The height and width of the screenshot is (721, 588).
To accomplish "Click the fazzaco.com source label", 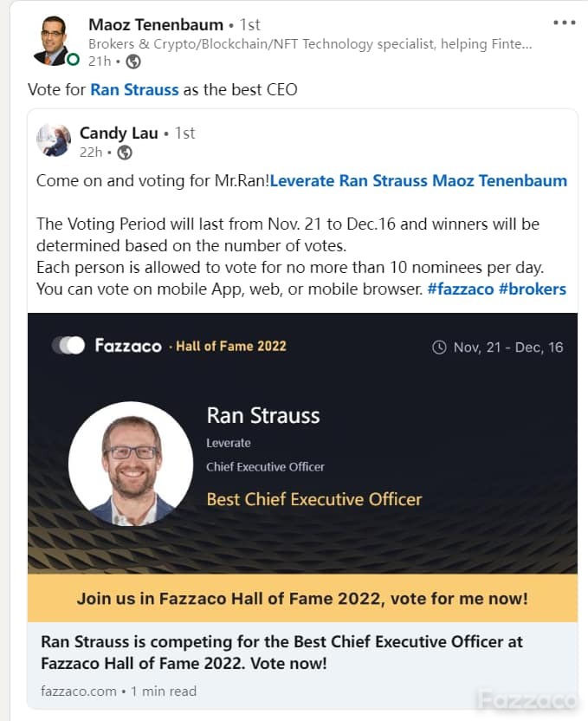I will tap(79, 692).
